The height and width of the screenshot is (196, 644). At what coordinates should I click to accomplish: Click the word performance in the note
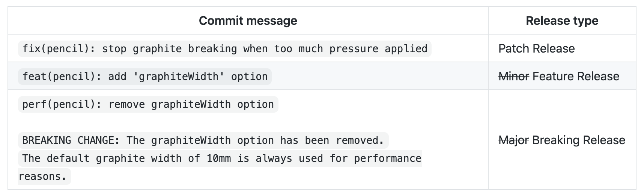click(388, 158)
